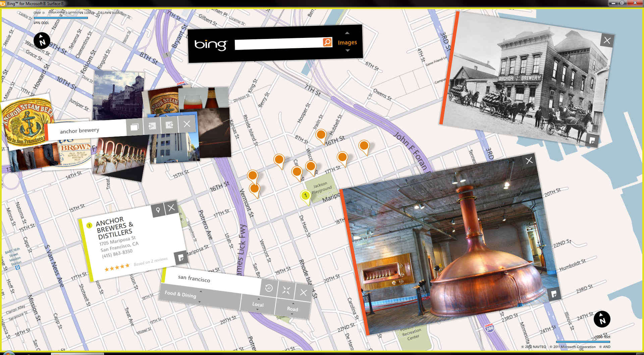Click the orange Bing search magnifier button
The height and width of the screenshot is (355, 644).
[x=327, y=42]
